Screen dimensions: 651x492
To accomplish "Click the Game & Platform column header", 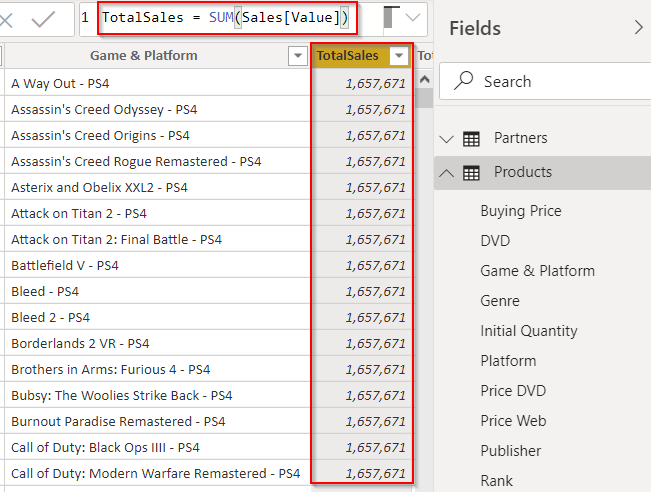I will tap(144, 56).
